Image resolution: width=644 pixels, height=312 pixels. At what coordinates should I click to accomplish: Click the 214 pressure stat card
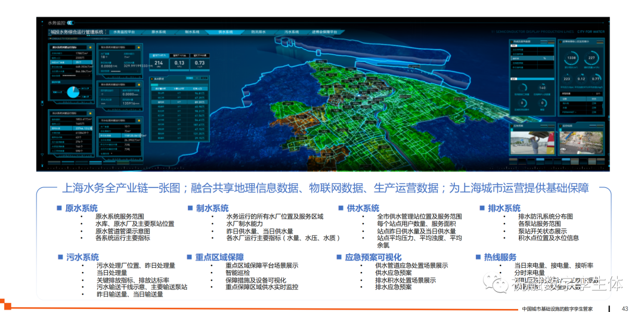tap(159, 63)
